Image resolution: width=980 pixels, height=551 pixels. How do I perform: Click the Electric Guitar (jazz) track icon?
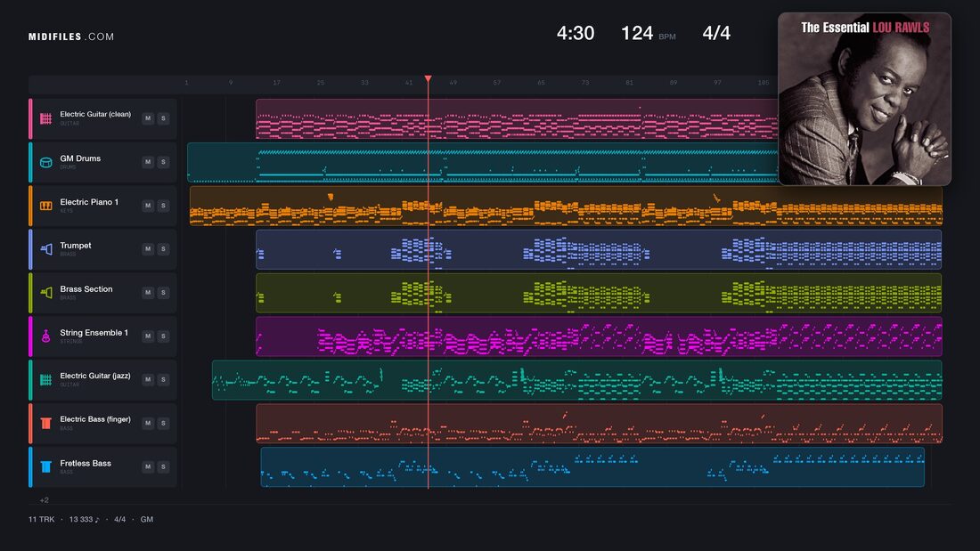[x=45, y=380]
